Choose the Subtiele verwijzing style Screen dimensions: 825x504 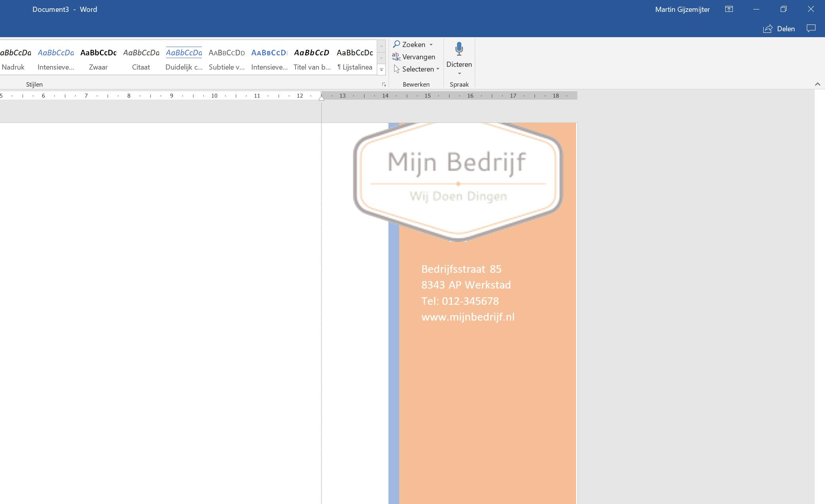pos(226,59)
